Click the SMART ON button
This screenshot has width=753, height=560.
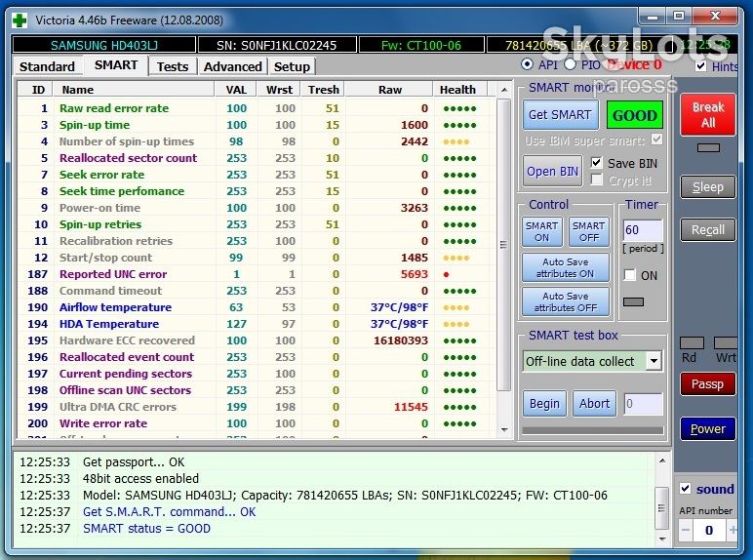coord(541,231)
